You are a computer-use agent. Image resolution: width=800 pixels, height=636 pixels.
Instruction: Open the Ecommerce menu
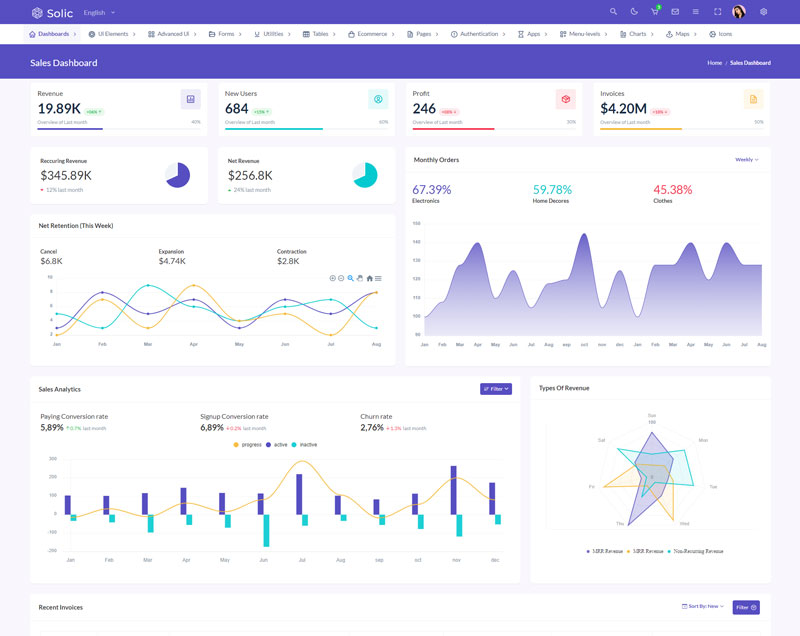(371, 34)
